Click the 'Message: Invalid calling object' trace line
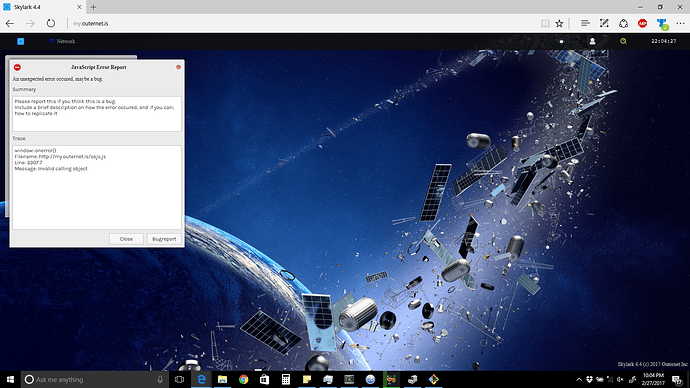 (x=51, y=168)
